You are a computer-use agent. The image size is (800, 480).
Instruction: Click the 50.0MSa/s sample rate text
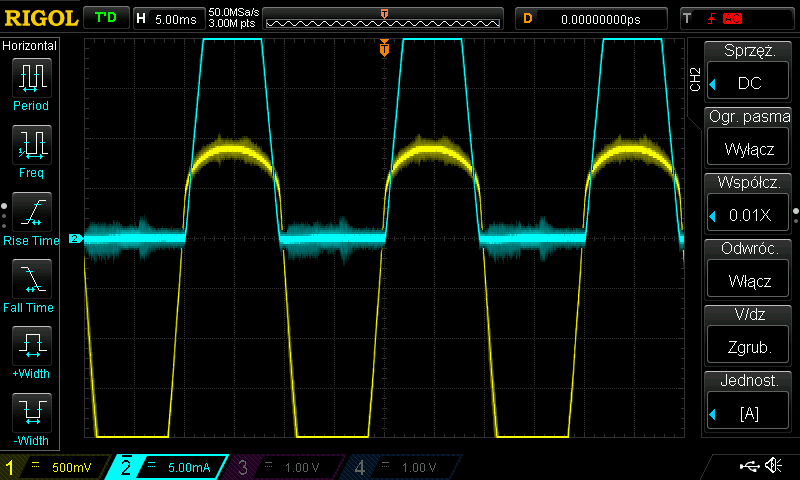click(x=234, y=12)
